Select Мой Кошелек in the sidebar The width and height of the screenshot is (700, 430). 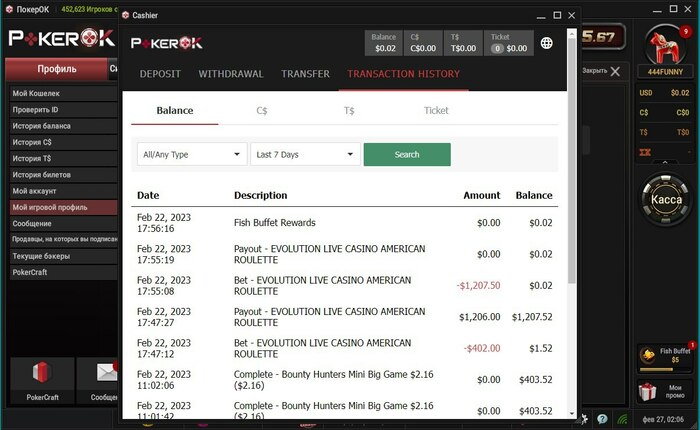click(36, 93)
